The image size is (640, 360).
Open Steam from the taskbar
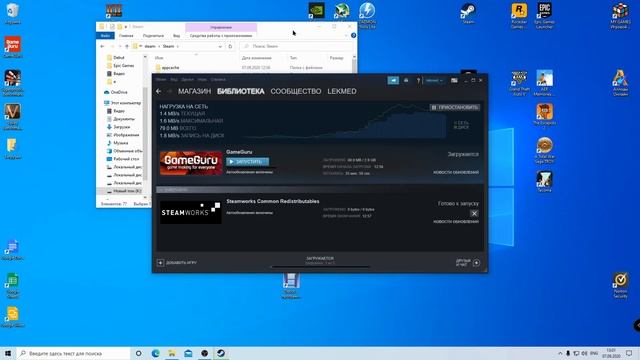[221, 353]
